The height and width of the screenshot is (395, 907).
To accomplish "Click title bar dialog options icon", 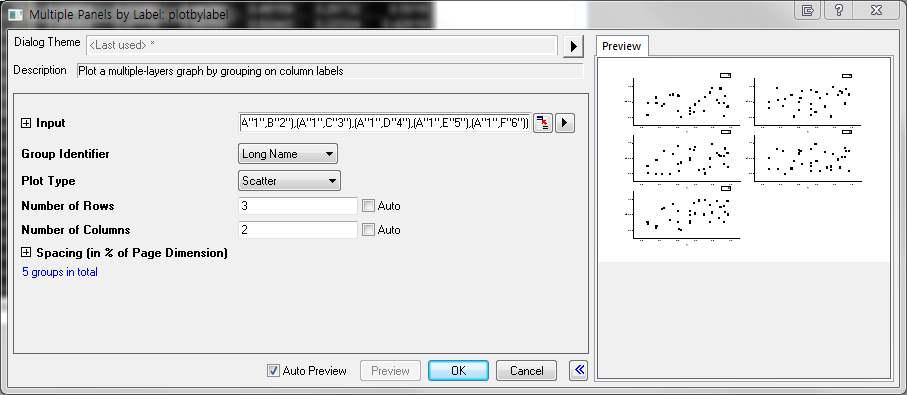I will [x=808, y=10].
